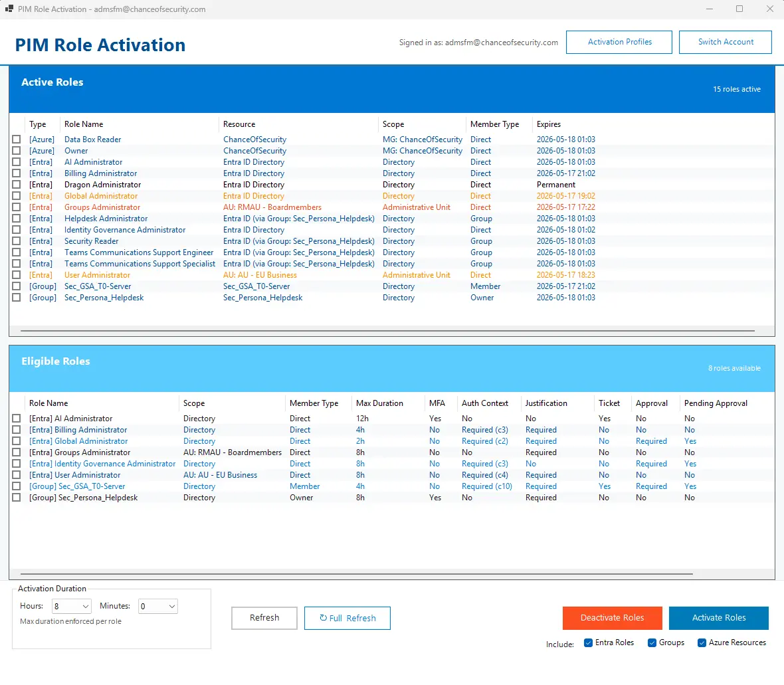Image resolution: width=784 pixels, height=685 pixels.
Task: Click the Role Name header in Active Roles
Action: click(84, 124)
